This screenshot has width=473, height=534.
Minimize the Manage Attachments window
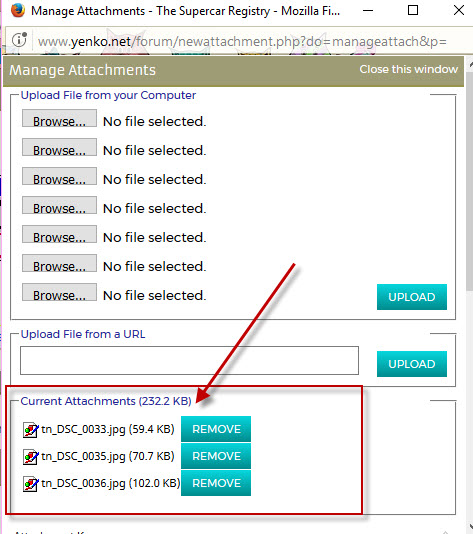point(368,11)
